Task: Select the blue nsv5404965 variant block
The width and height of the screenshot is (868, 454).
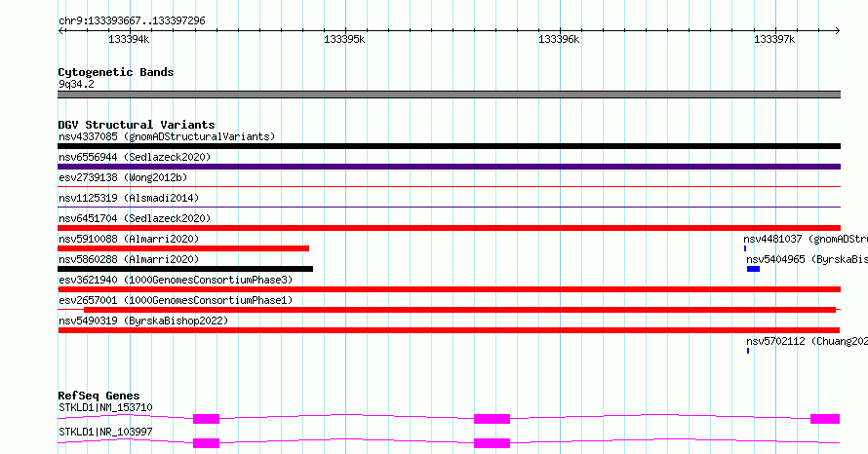Action: [x=754, y=269]
